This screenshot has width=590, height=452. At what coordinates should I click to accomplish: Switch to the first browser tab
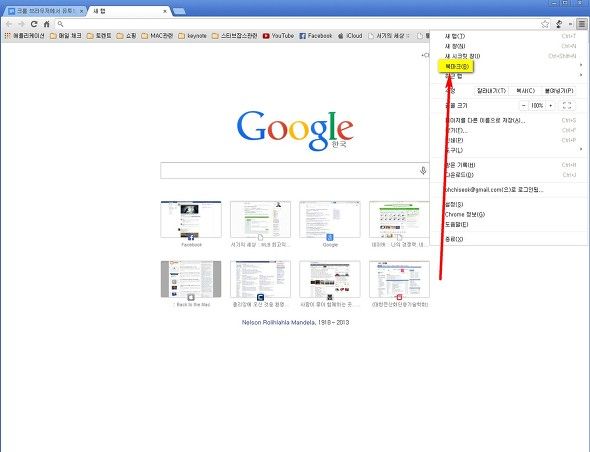[44, 11]
